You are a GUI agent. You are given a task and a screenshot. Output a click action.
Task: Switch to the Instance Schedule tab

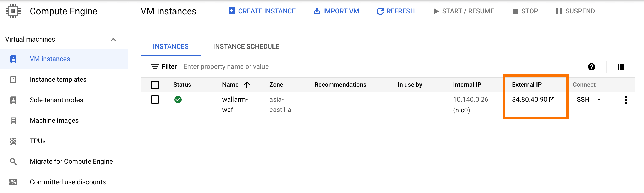[246, 46]
